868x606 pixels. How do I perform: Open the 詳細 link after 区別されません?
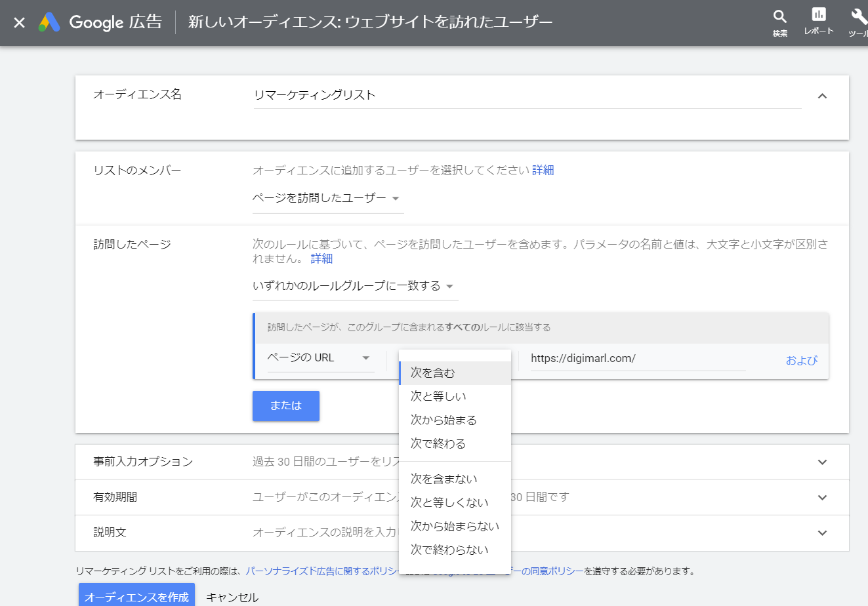(x=321, y=259)
